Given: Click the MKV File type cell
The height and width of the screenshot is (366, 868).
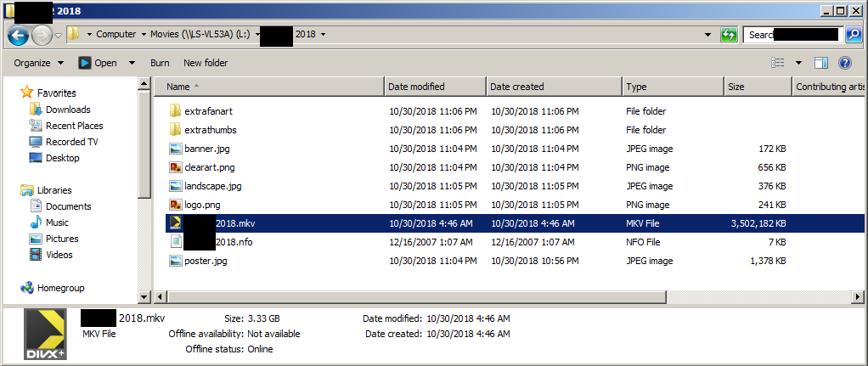Looking at the screenshot, I should (643, 223).
